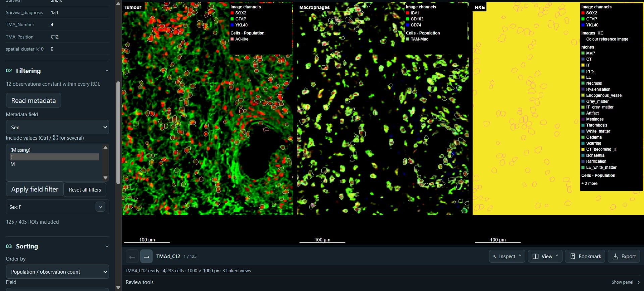The width and height of the screenshot is (644, 291).
Task: Collapse the 03 Sorting section
Action: click(107, 246)
